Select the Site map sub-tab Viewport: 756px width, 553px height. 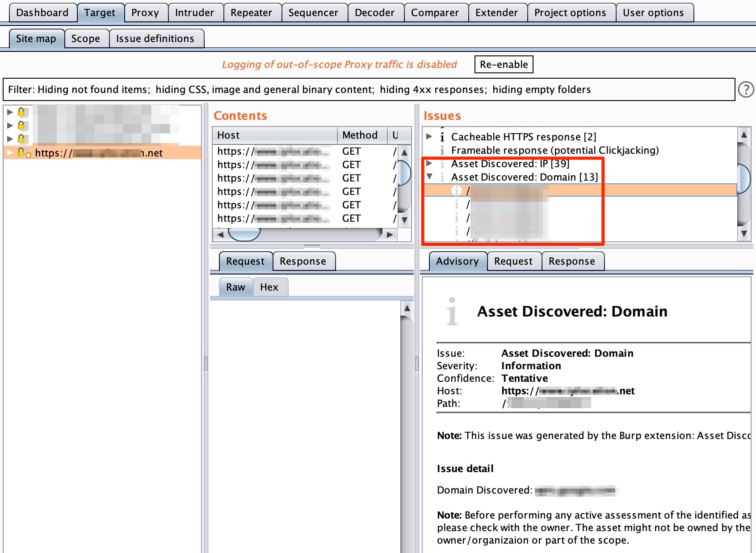pos(36,38)
